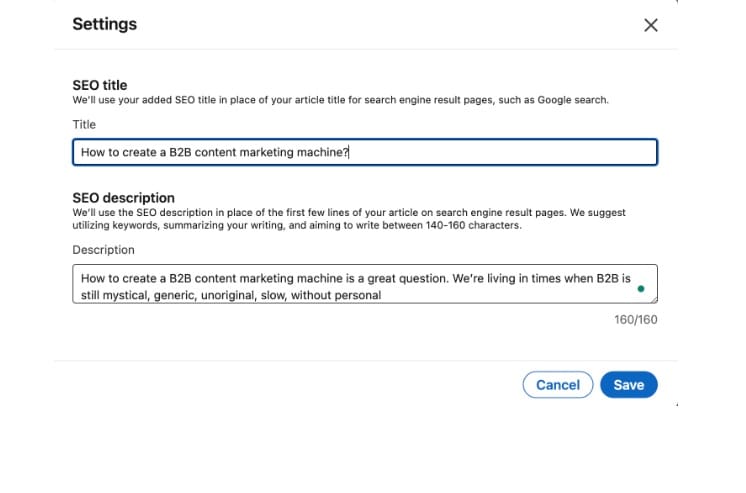The height and width of the screenshot is (493, 746).
Task: Click "Google search" in the helper text
Action: point(571,100)
